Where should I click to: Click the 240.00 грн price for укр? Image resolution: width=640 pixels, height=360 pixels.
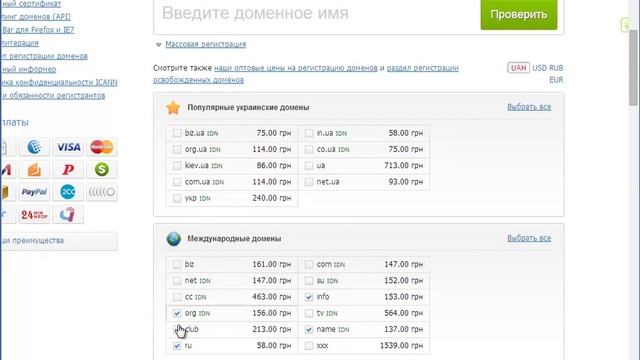click(x=271, y=198)
